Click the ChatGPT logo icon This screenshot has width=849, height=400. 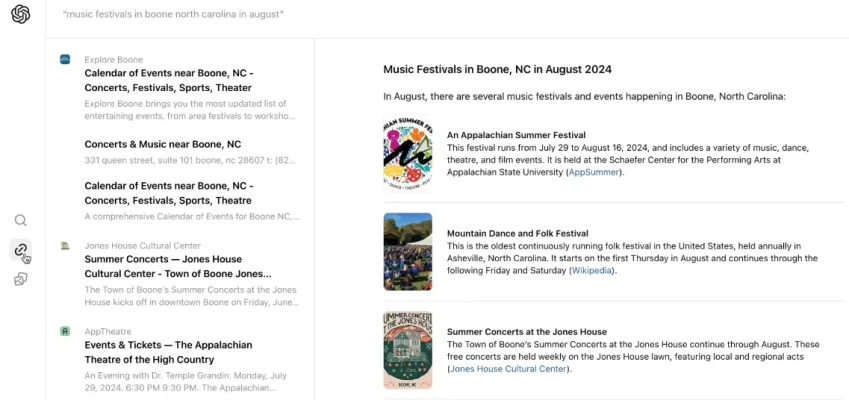click(20, 15)
